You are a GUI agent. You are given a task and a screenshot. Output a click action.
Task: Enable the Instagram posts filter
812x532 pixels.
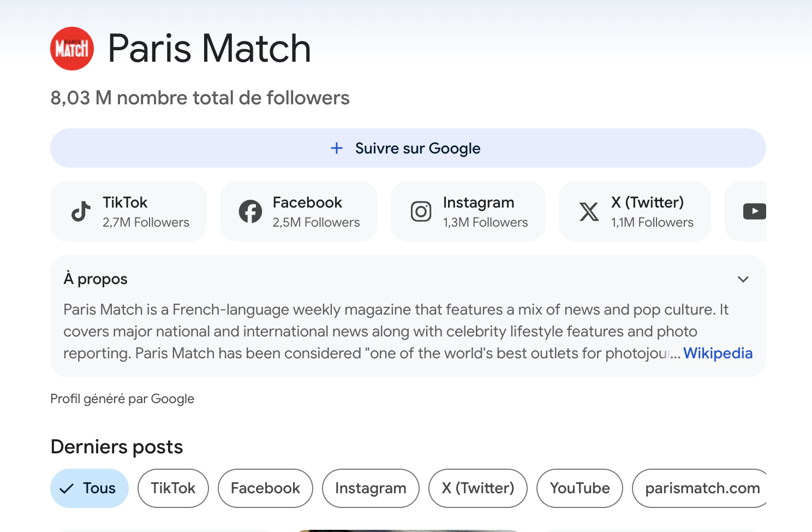pyautogui.click(x=371, y=488)
